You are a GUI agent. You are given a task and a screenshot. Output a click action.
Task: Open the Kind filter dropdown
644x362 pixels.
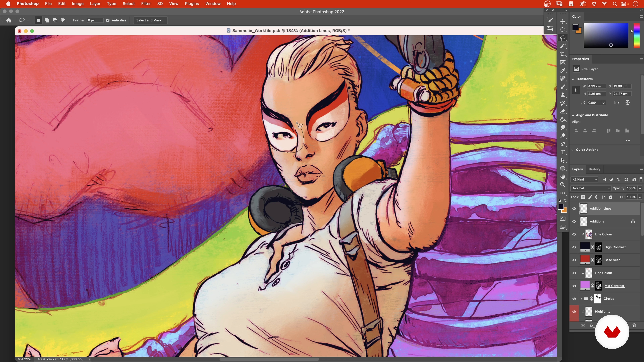[x=585, y=179]
